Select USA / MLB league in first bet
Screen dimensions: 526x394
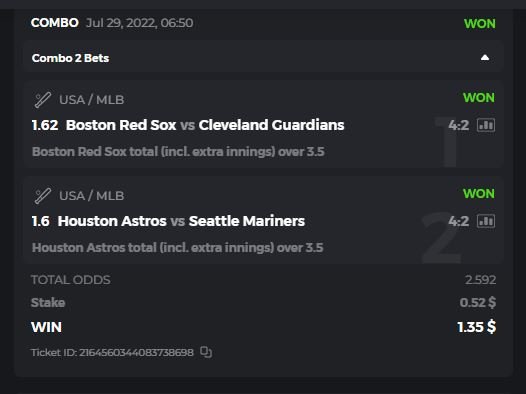pyautogui.click(x=92, y=100)
